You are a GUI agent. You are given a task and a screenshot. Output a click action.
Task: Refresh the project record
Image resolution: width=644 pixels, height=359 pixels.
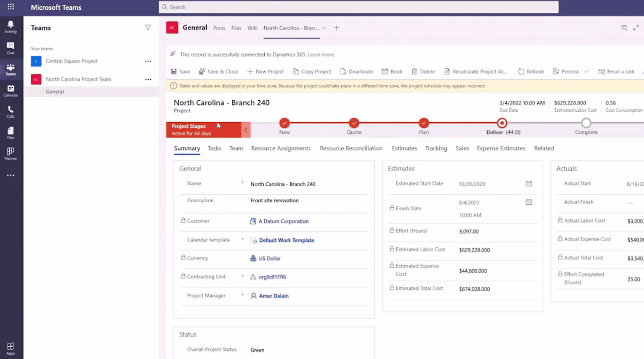pyautogui.click(x=531, y=72)
